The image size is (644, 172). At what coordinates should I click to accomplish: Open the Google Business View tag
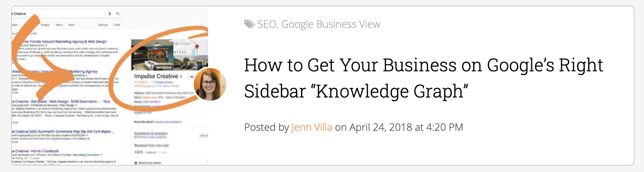[x=331, y=24]
